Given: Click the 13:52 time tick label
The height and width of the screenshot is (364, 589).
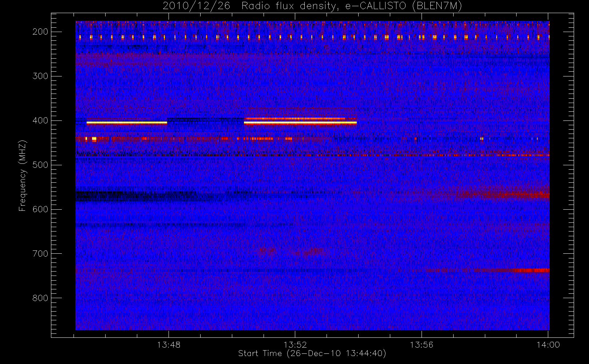Looking at the screenshot, I should coord(295,344).
